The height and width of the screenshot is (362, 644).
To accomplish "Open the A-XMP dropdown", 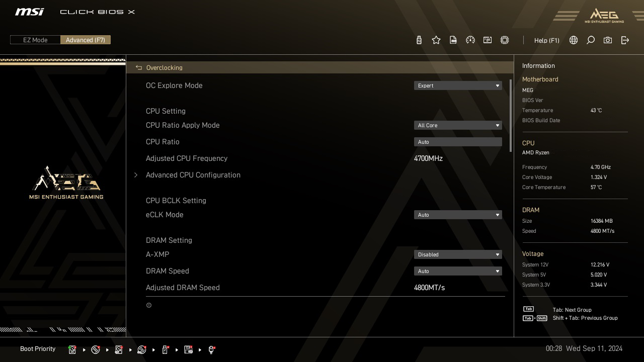I will point(457,254).
